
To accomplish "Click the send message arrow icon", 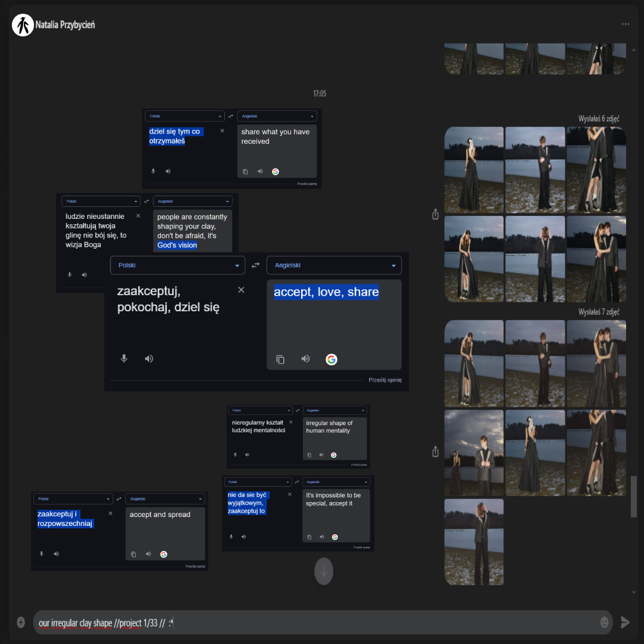I will 625,623.
